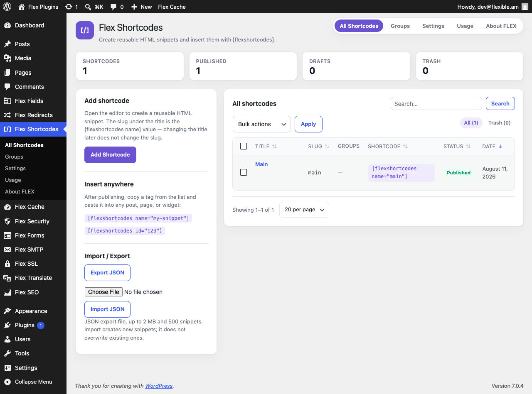532x394 pixels.
Task: Open About FLEX in sidebar submenu
Action: point(20,191)
